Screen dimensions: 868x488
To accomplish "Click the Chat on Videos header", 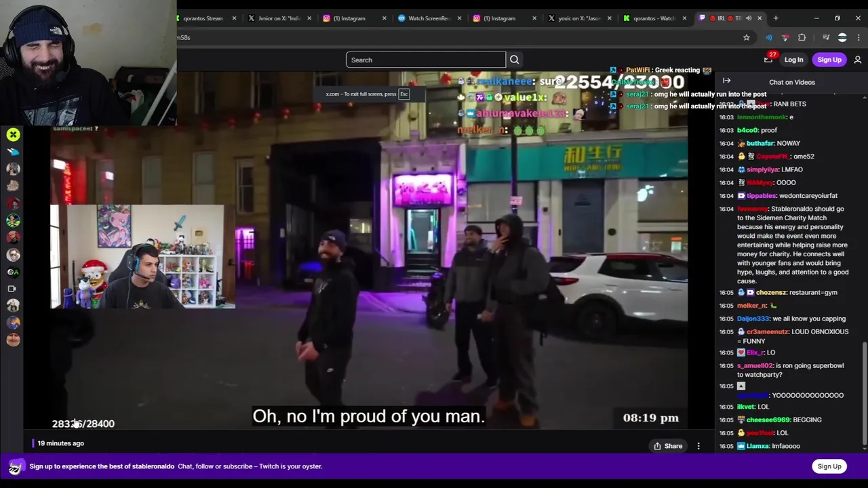I will [x=792, y=82].
